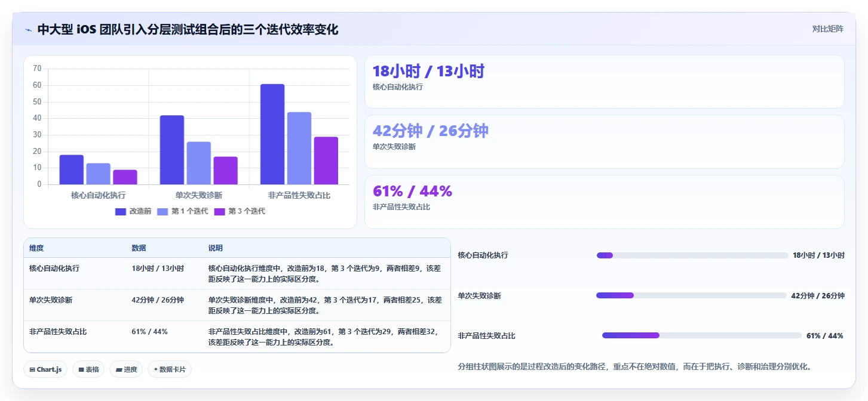This screenshot has width=868, height=401.
Task: Click the description starting 非产品性失败占比维度中
Action: click(323, 337)
